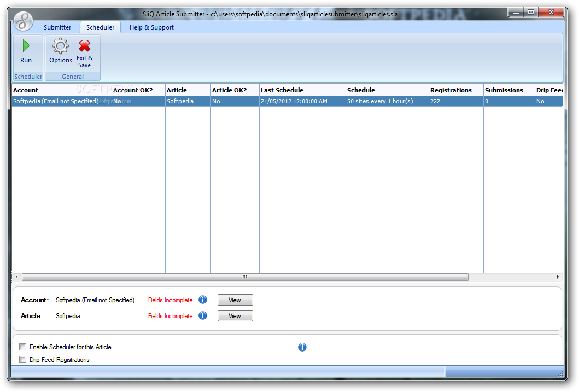The image size is (579, 392).
Task: Click the info icon beside Article Fields Incomplete
Action: point(203,315)
